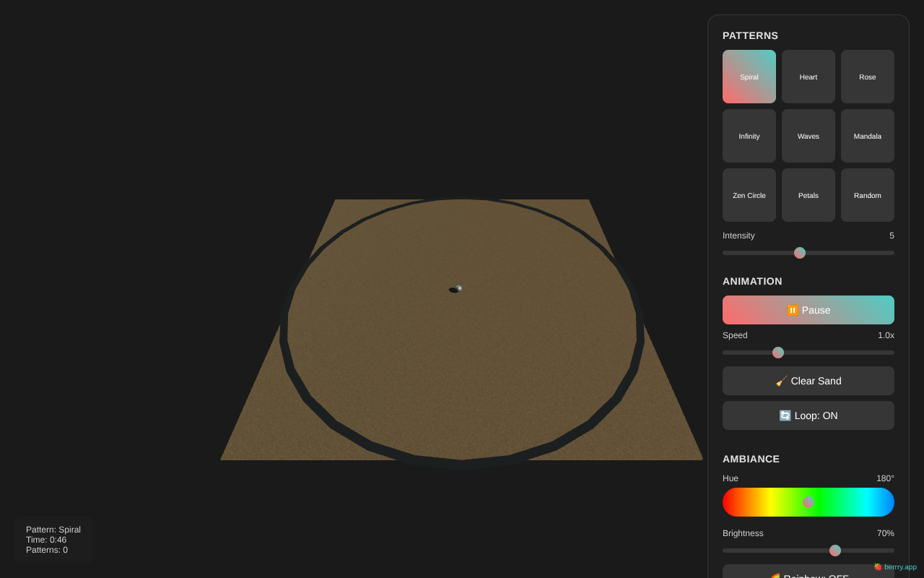Click the Intensity slider handle
Viewport: 924px width, 578px height.
(800, 253)
